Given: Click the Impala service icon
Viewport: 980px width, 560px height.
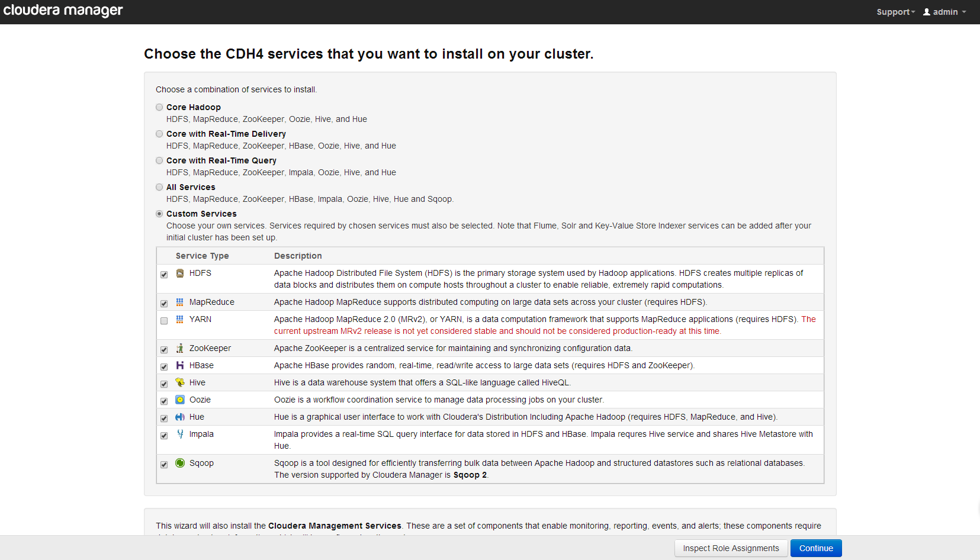Looking at the screenshot, I should coord(180,434).
